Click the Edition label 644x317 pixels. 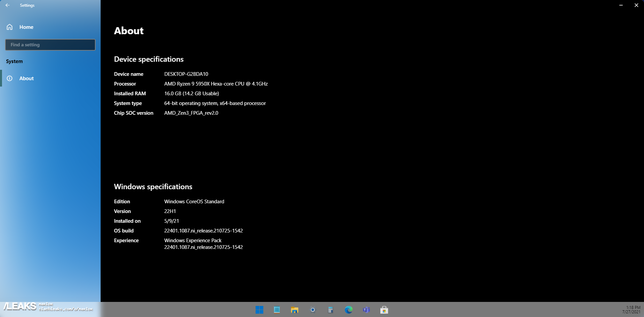tap(122, 202)
